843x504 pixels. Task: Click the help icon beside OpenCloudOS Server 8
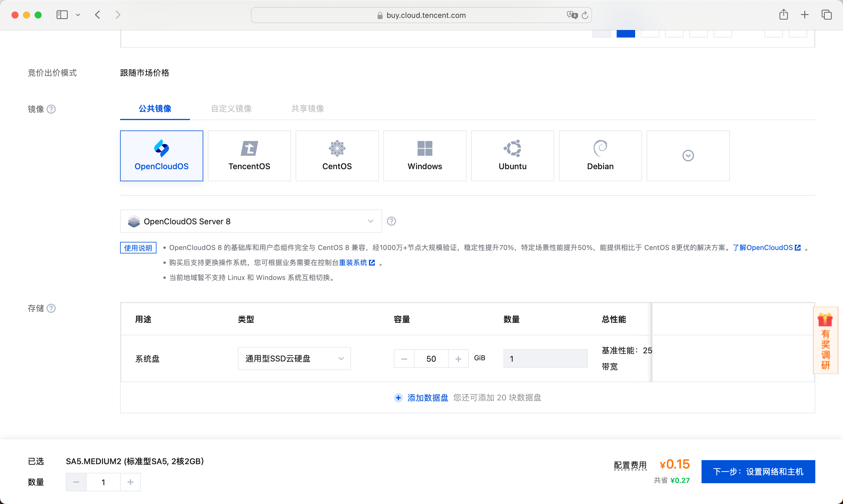click(x=391, y=221)
